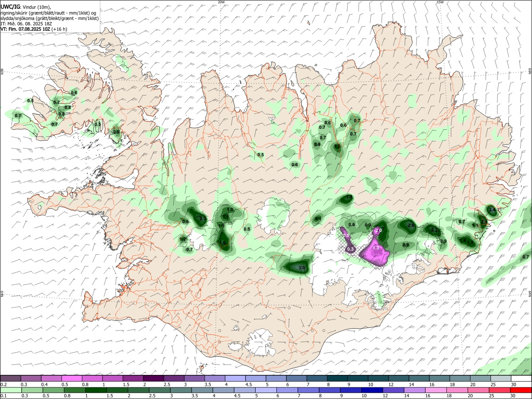Click the dull mauve 0.2 swatch starting upper legend
Image resolution: width=532 pixels, height=399 pixels.
(x=10, y=379)
